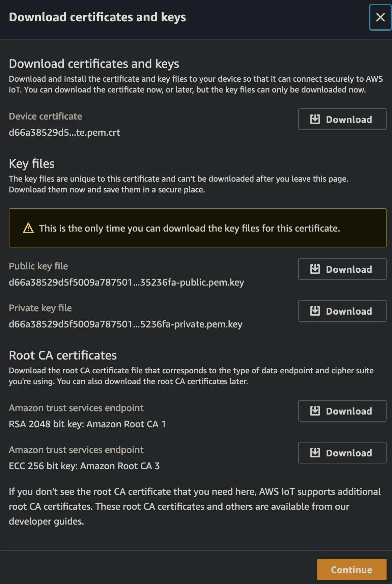Click the download icon for Public key file
392x584 pixels.
click(x=315, y=269)
